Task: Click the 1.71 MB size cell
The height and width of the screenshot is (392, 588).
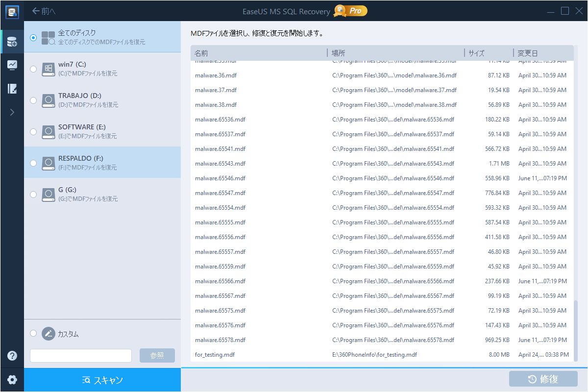Action: [x=499, y=164]
